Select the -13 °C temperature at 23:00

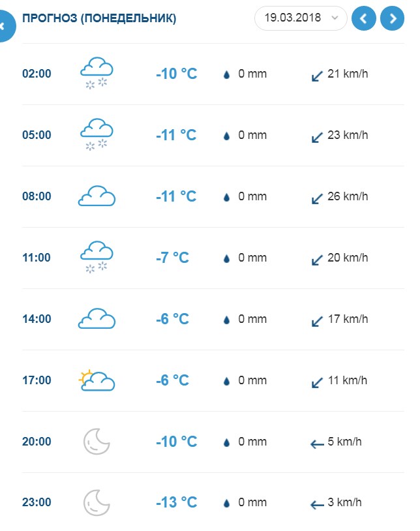pos(176,502)
